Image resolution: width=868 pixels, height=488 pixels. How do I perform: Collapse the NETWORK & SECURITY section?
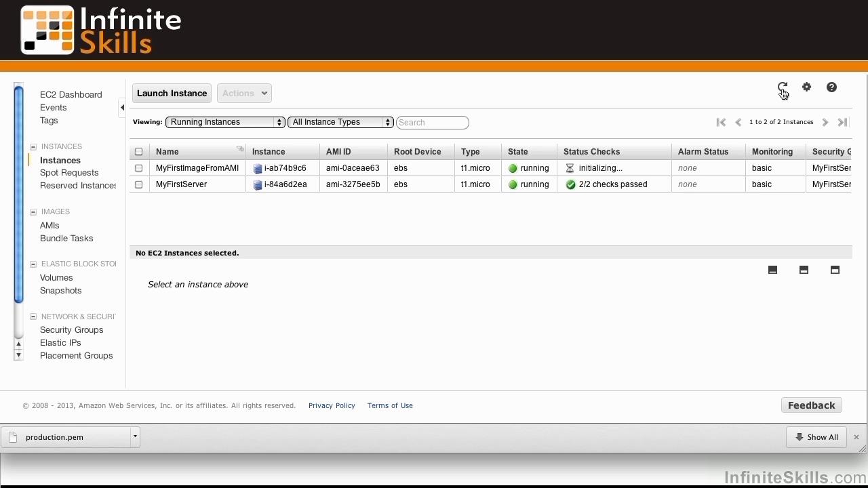click(33, 317)
